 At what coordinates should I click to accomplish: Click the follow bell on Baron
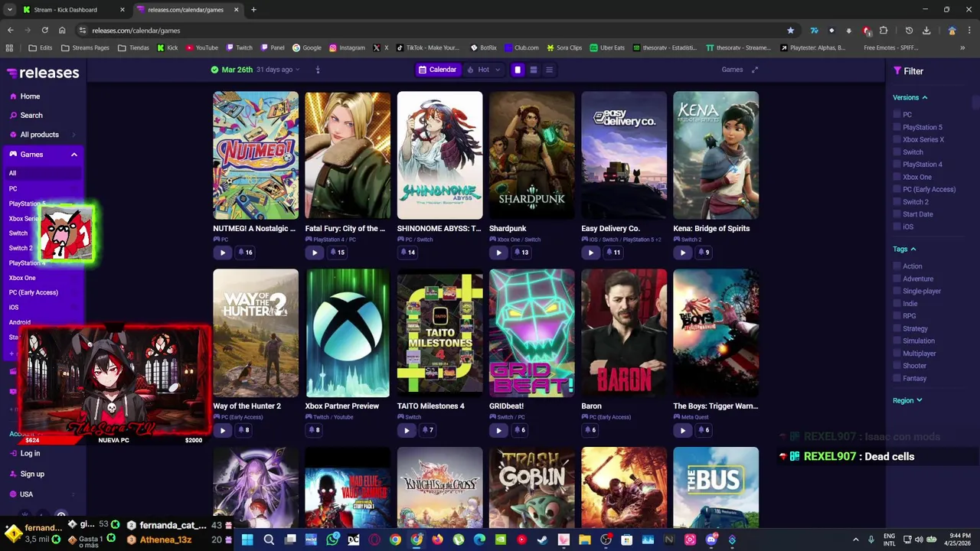(590, 430)
